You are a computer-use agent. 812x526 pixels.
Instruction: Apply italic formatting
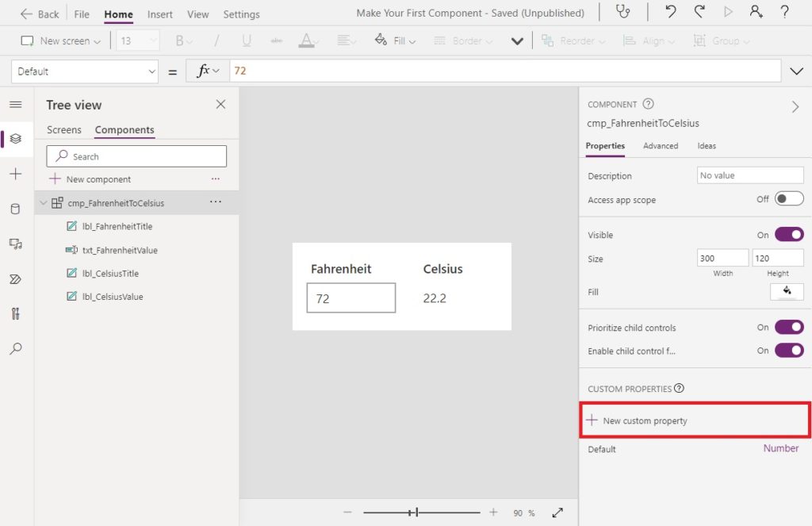216,41
